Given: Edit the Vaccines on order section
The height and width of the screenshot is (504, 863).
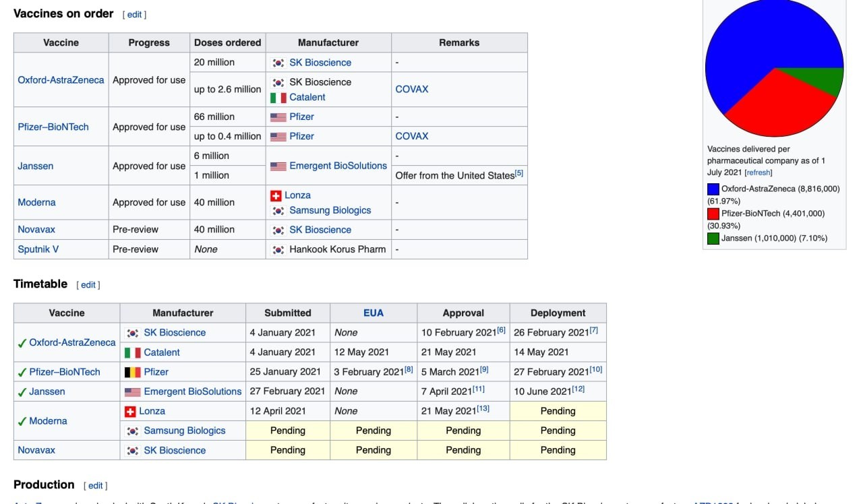Looking at the screenshot, I should [135, 15].
